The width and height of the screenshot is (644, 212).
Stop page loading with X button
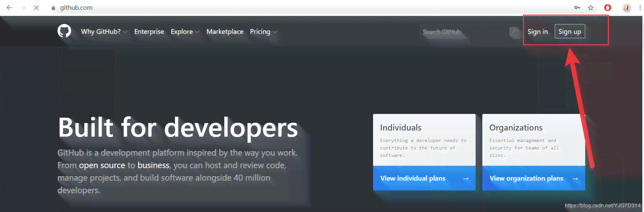coord(37,7)
